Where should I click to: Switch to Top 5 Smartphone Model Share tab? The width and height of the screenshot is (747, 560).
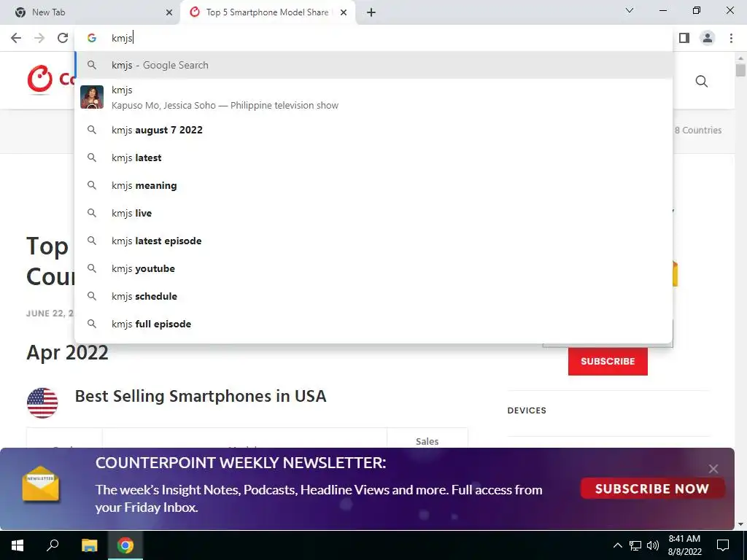268,12
